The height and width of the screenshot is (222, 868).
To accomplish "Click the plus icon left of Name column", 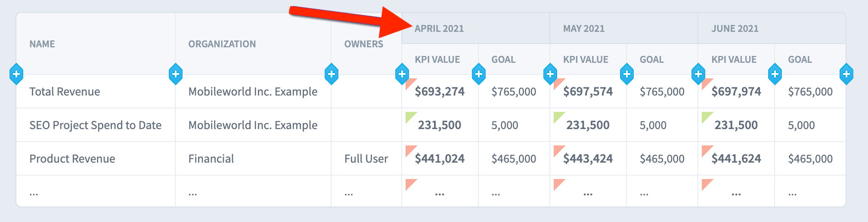I will 16,74.
